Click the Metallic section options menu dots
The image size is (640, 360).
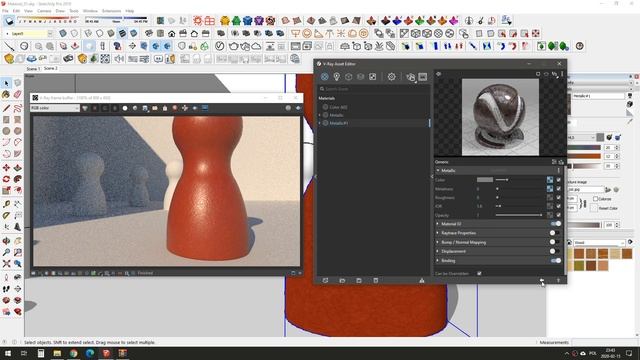559,170
